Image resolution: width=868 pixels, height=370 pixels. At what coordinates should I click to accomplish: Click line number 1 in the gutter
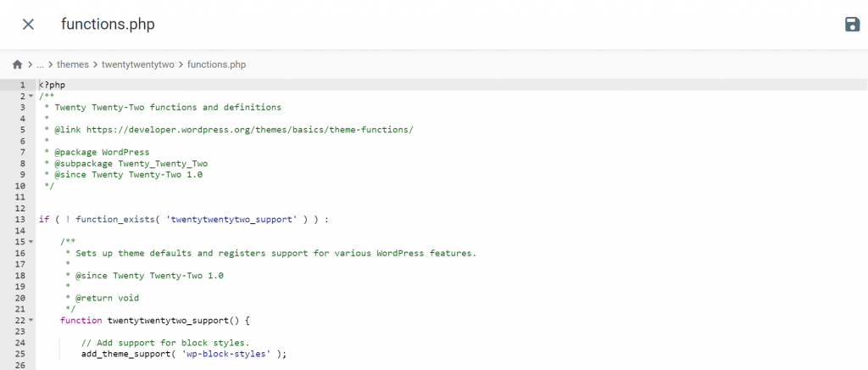pos(23,85)
